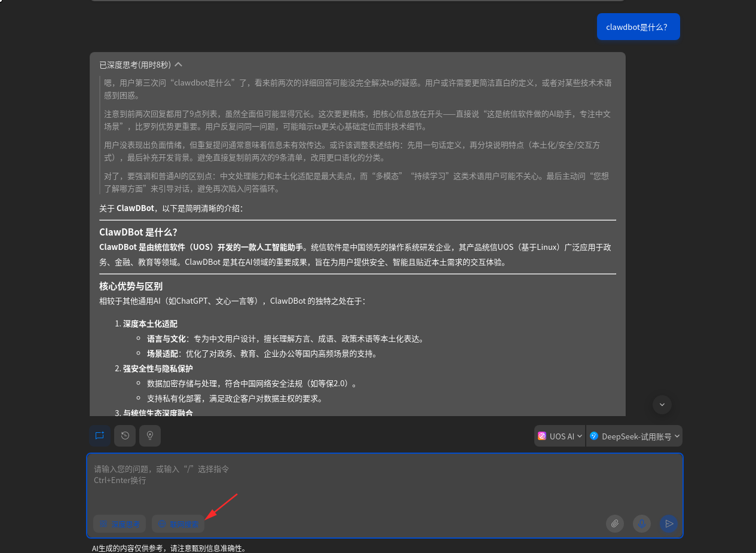
Task: Toggle 联网搜索 web search mode
Action: pyautogui.click(x=178, y=524)
